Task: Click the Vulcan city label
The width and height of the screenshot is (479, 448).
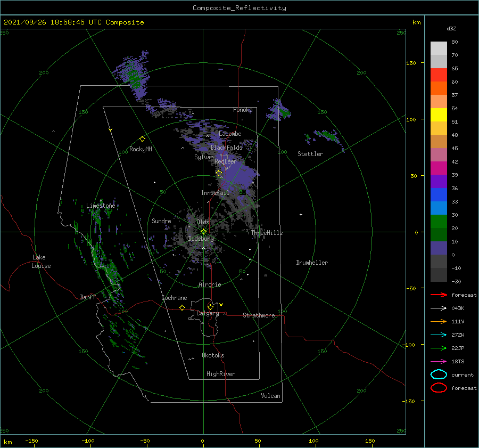Action: click(x=270, y=396)
